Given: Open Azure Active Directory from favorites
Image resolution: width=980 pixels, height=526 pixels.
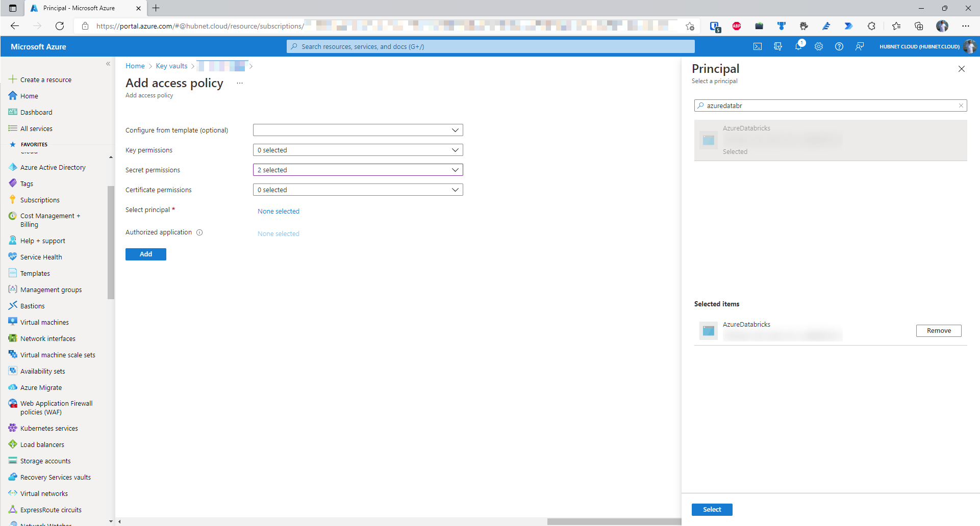Looking at the screenshot, I should [53, 167].
